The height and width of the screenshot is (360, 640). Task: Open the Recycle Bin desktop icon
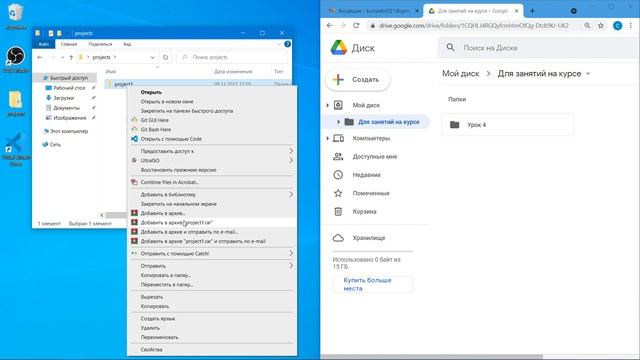coord(15,13)
